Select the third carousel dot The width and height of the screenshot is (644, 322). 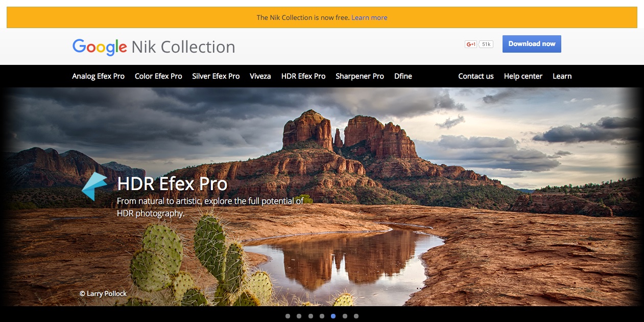[x=311, y=316]
